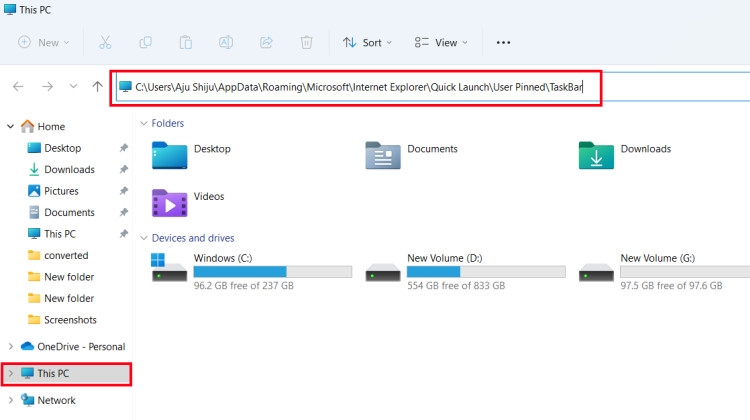Open recent locations dropdown chevron

[73, 87]
